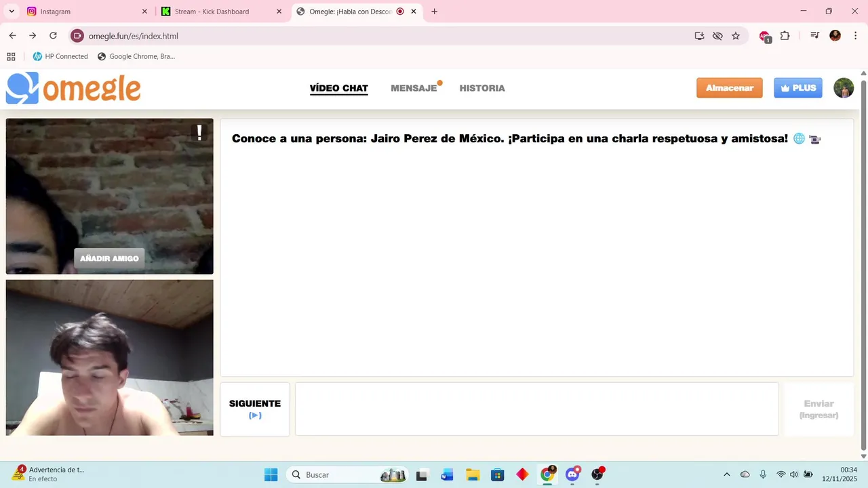Click the battery tray icon
Viewport: 868px width, 488px height.
pyautogui.click(x=808, y=474)
